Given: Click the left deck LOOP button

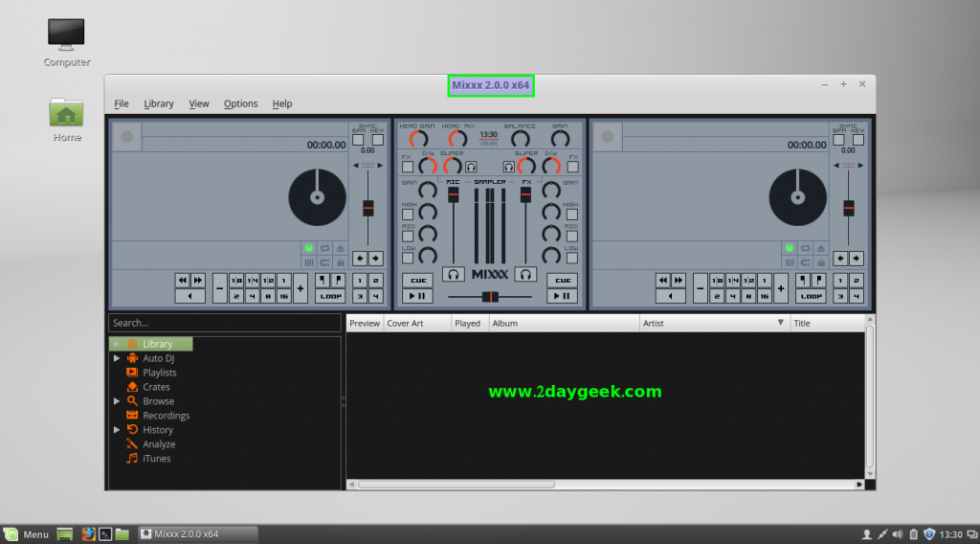Looking at the screenshot, I should pyautogui.click(x=330, y=296).
